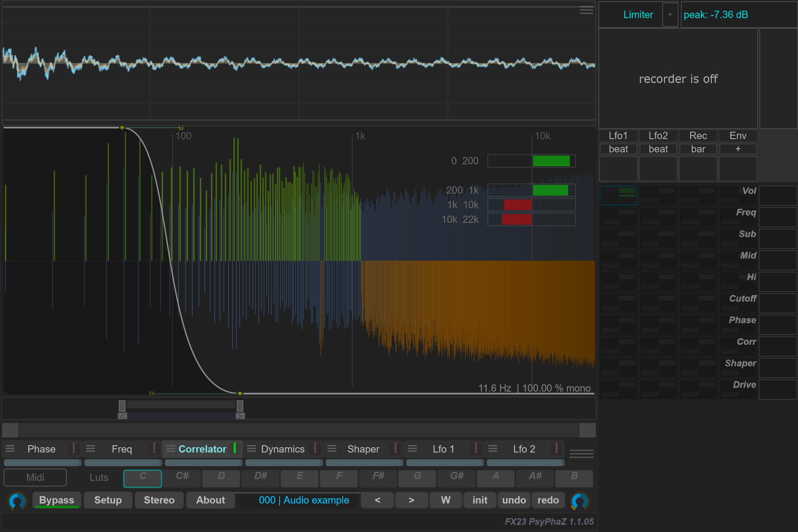
Task: Disable the Correlator module green indicator
Action: [x=234, y=448]
